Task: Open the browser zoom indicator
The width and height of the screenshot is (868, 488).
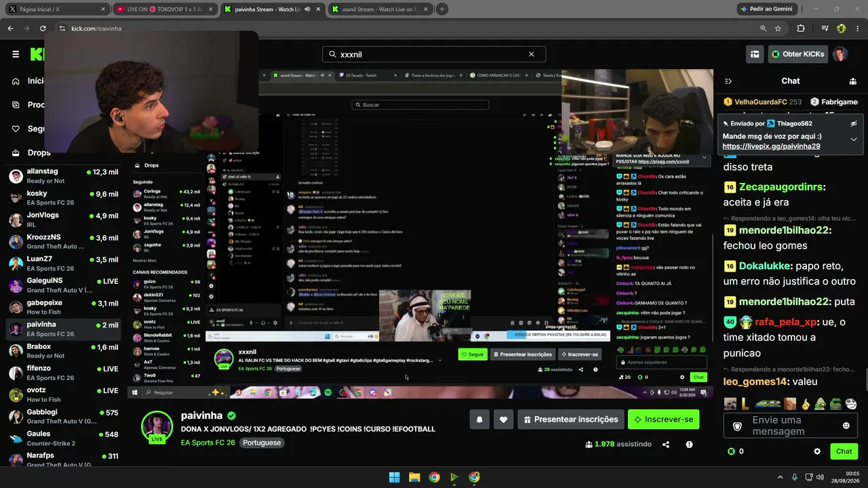Action: coord(763,28)
